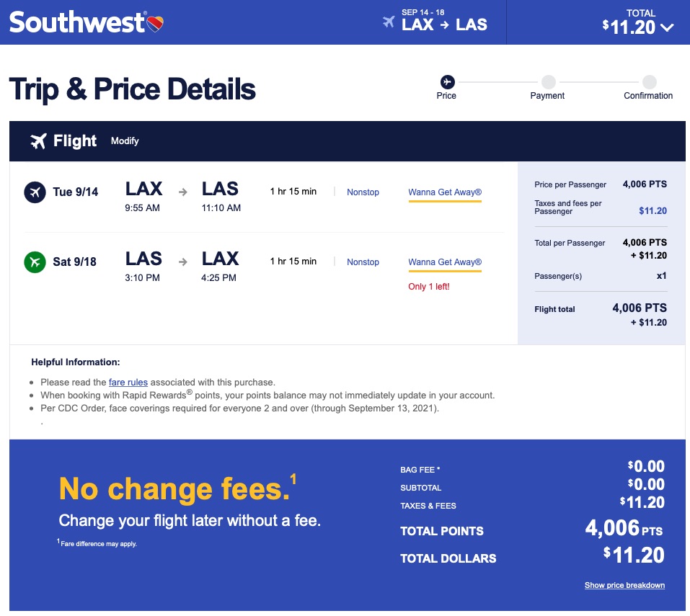The height and width of the screenshot is (616, 690).
Task: Expand the total price chevron in header
Action: click(x=667, y=28)
